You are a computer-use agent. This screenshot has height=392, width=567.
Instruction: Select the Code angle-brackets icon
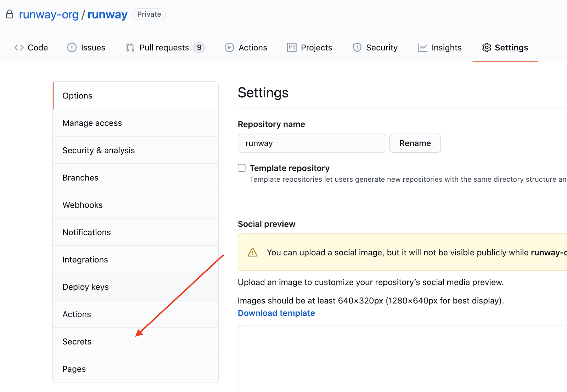point(18,47)
